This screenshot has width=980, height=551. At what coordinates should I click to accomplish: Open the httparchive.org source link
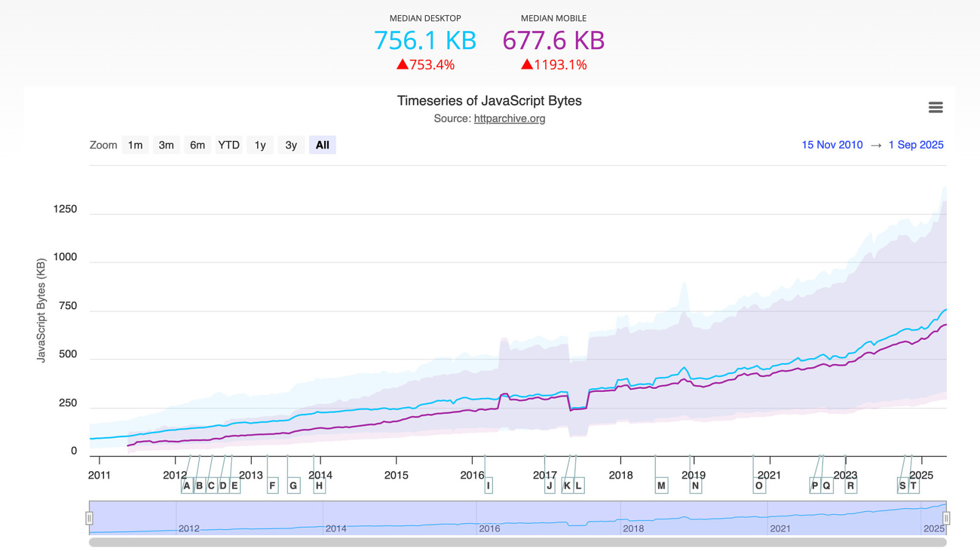coord(509,119)
